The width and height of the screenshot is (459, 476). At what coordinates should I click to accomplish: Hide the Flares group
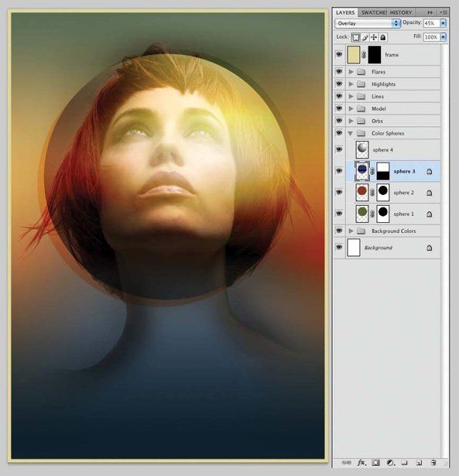point(339,72)
